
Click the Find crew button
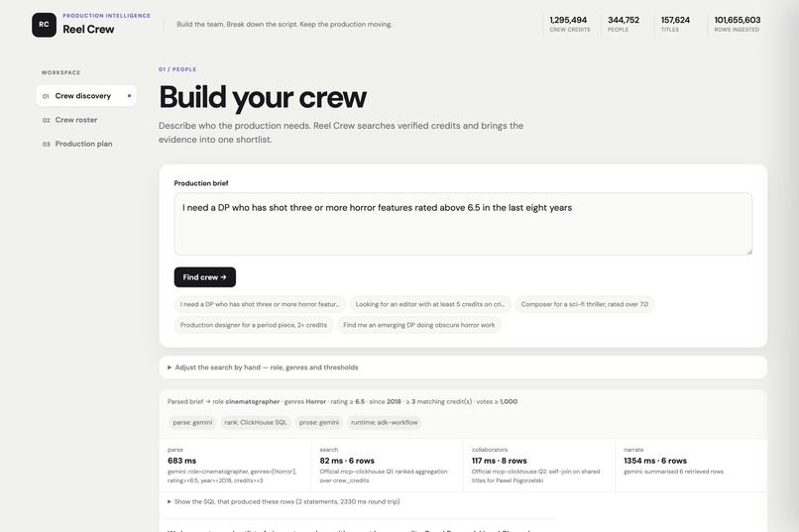tap(205, 277)
